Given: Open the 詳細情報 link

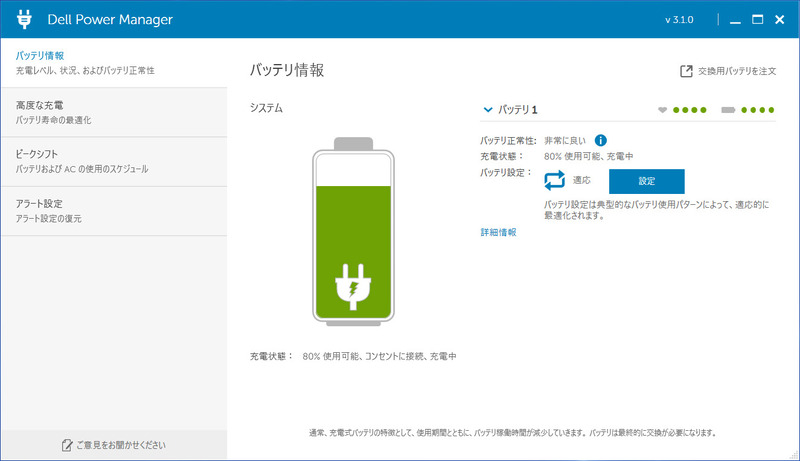Looking at the screenshot, I should click(x=498, y=232).
